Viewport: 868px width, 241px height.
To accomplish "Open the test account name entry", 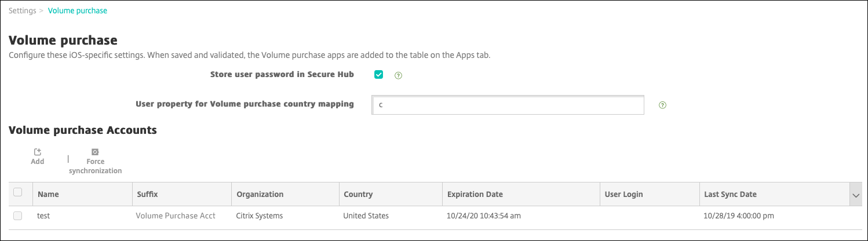I will (x=43, y=216).
